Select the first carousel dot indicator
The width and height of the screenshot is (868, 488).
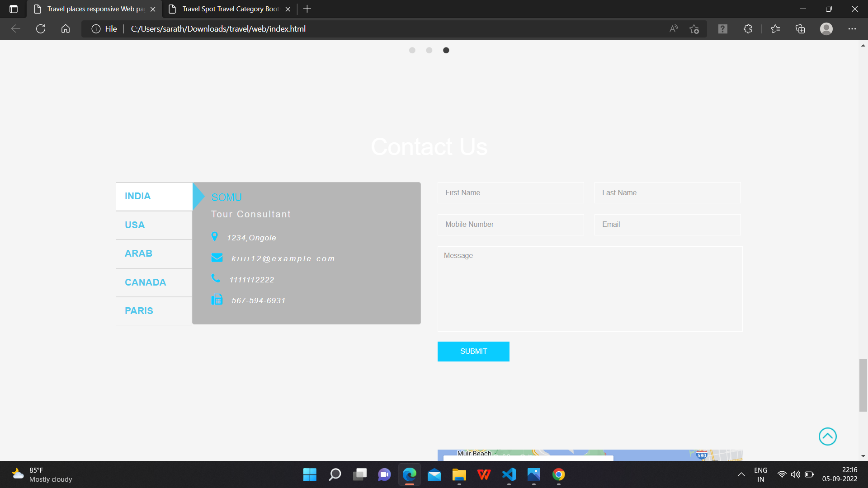coord(412,50)
